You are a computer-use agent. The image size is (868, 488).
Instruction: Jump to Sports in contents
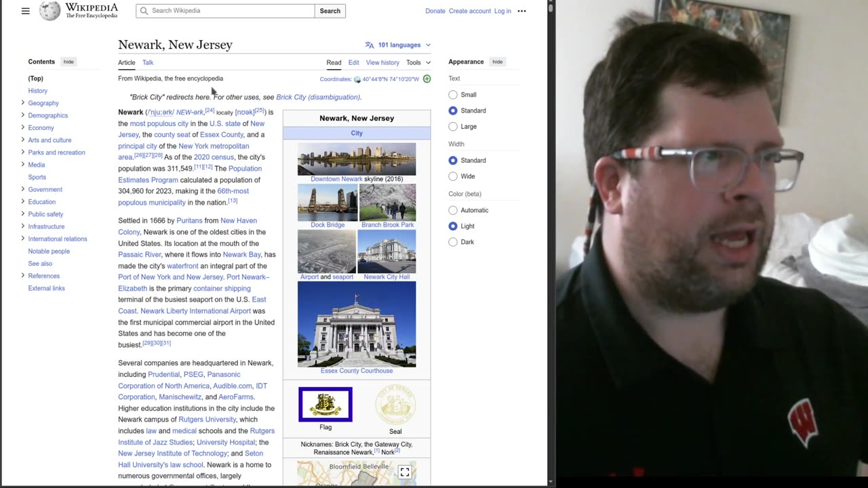click(x=37, y=177)
